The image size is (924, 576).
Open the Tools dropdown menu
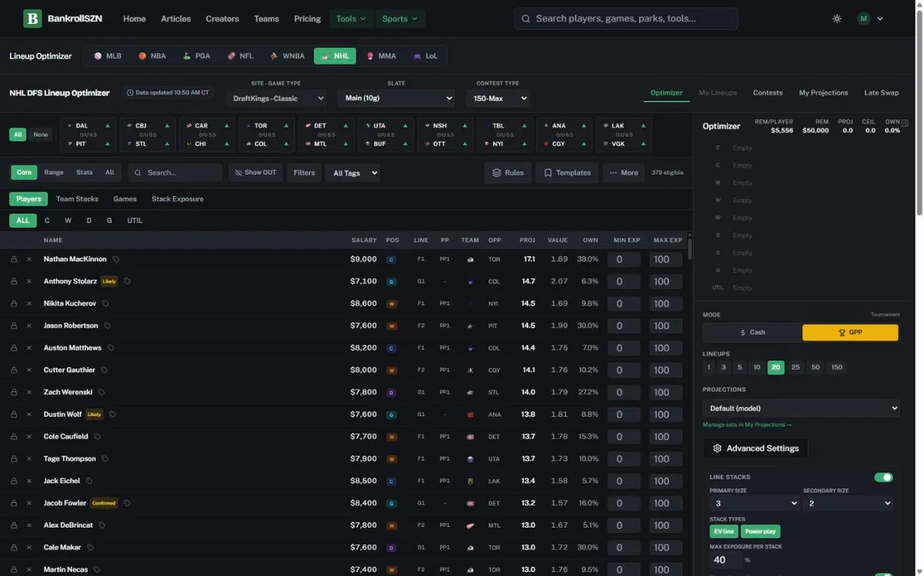[351, 18]
